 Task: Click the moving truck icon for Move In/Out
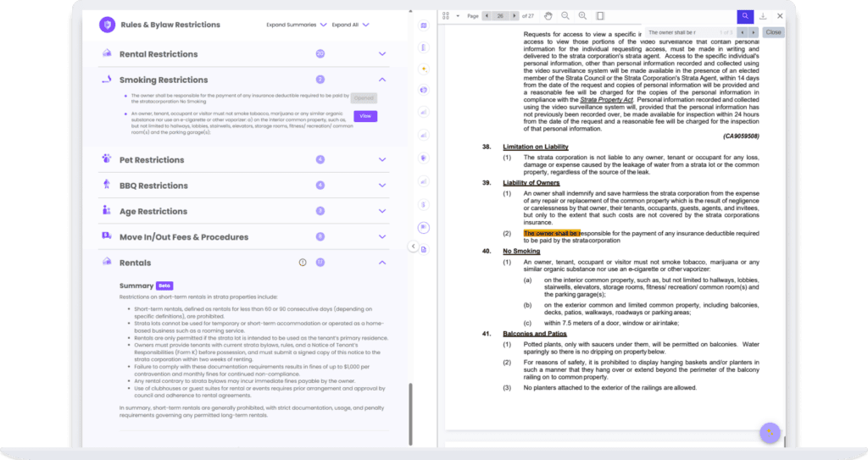(107, 236)
